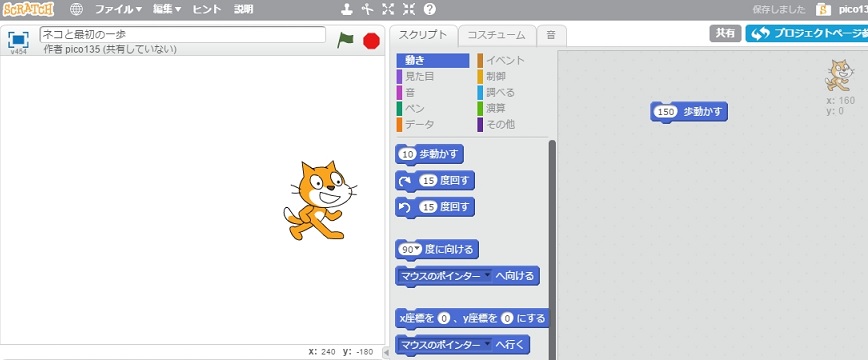
Task: Select the 制御 block category
Action: [513, 77]
